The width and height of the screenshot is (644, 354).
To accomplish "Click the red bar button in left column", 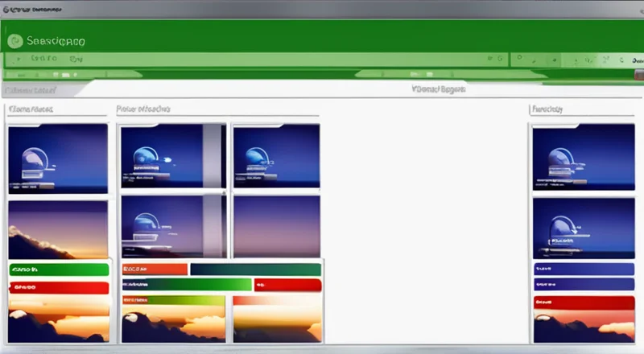I will click(58, 287).
